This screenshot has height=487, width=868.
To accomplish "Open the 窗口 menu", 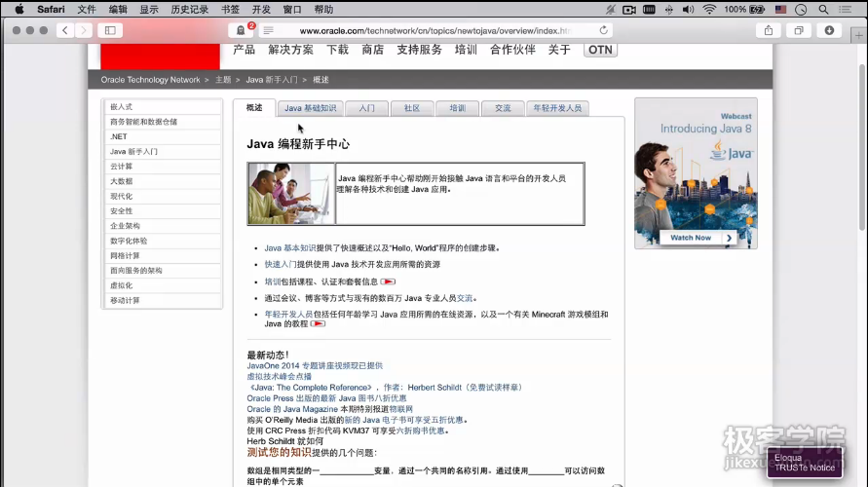I will click(x=292, y=10).
